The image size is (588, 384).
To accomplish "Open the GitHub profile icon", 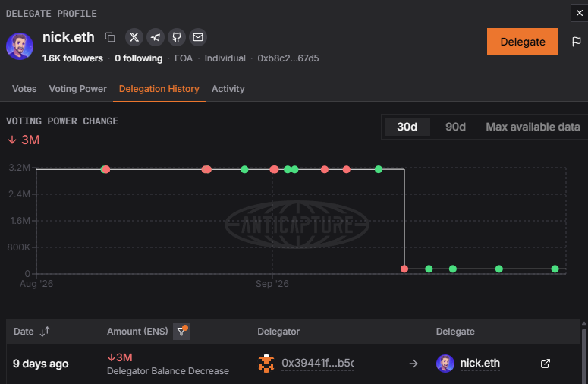I will (177, 37).
